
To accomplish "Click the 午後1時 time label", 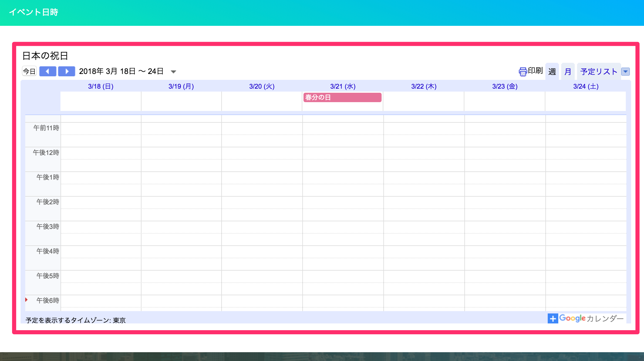I will pyautogui.click(x=48, y=177).
